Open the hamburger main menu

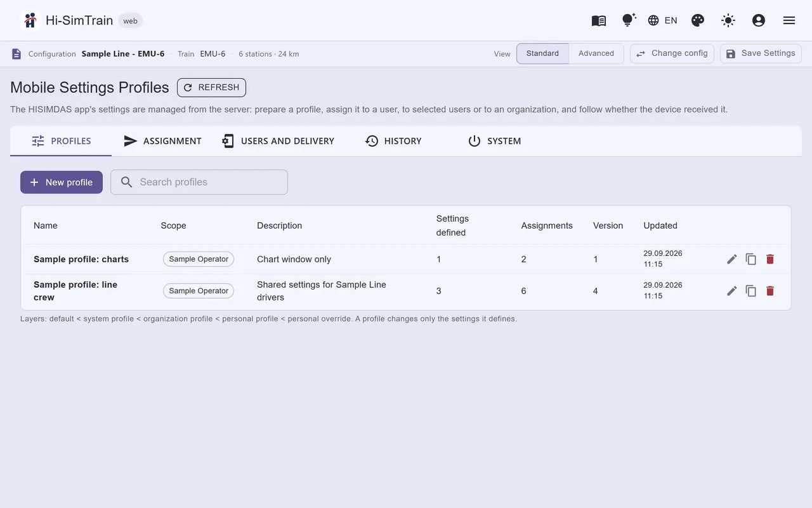click(x=789, y=20)
